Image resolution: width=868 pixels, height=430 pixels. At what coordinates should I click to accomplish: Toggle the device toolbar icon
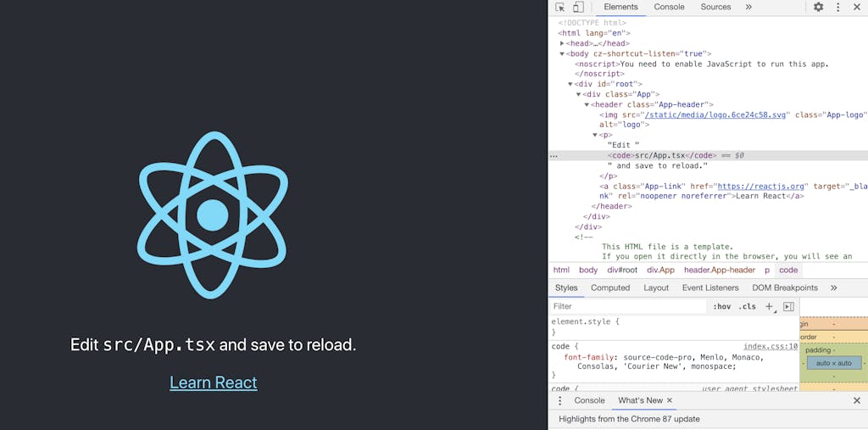[x=578, y=7]
